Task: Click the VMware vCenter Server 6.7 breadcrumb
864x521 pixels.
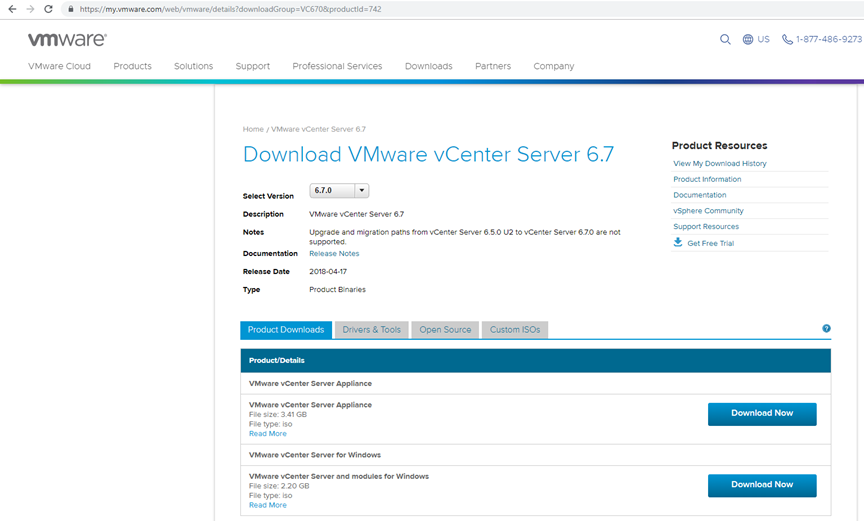Action: [x=318, y=129]
